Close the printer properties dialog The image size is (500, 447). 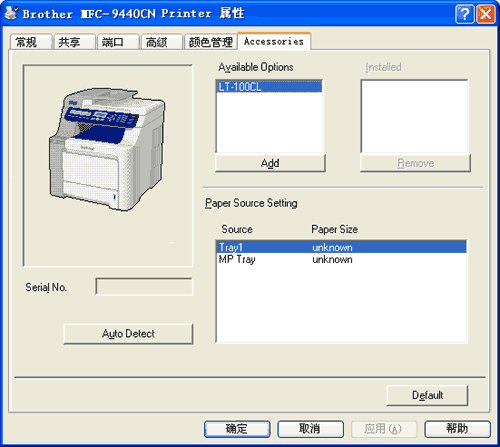[485, 14]
